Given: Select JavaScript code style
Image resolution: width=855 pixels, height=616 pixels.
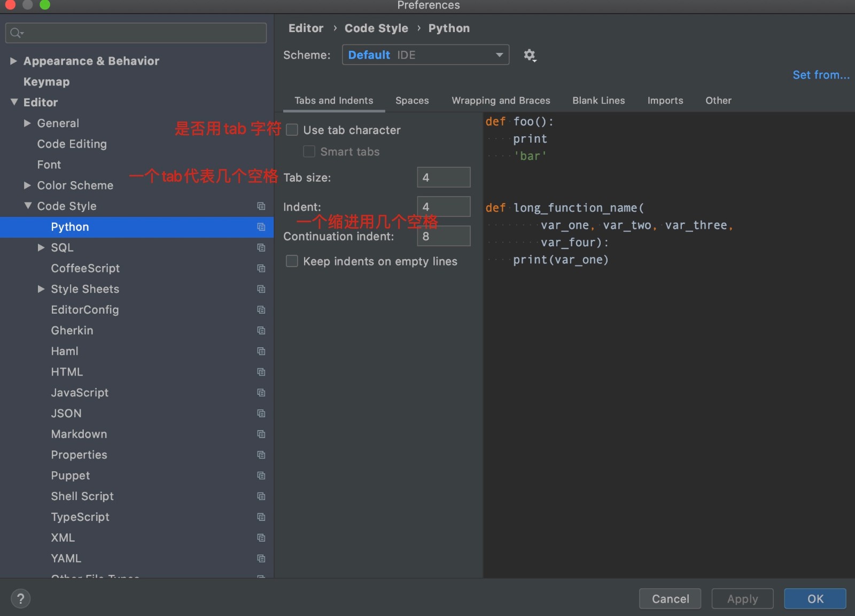Looking at the screenshot, I should (80, 393).
